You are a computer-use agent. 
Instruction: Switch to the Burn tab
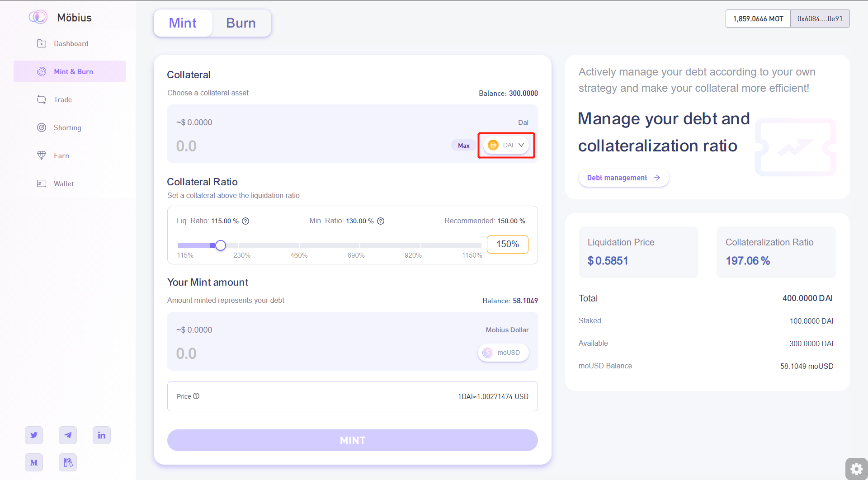(241, 23)
